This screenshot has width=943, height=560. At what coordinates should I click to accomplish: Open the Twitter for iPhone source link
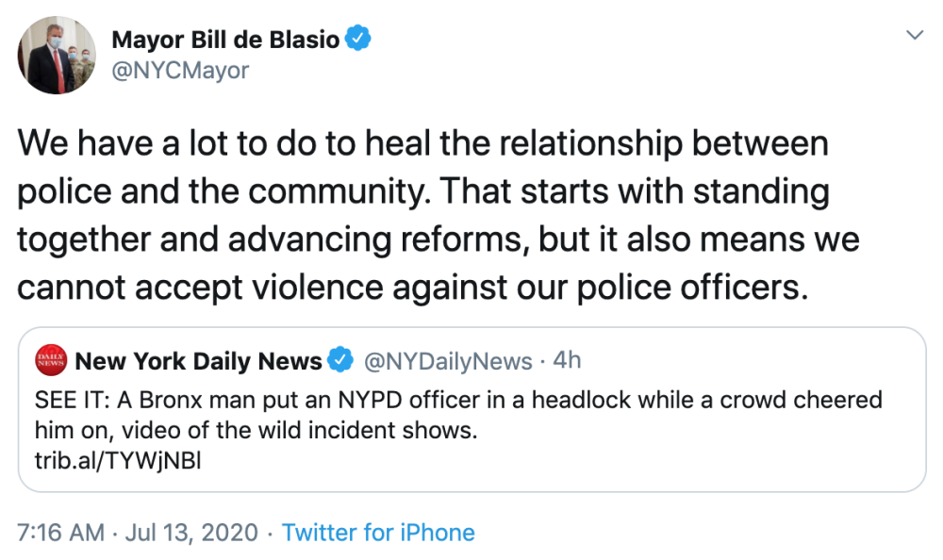coord(378,533)
